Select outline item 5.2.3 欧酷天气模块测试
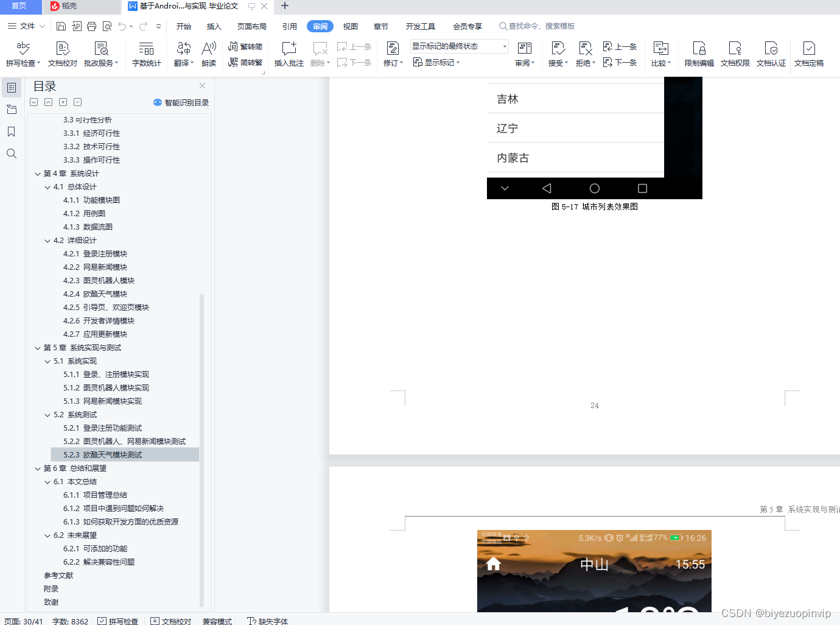Screen dimensions: 840x625 point(125,454)
